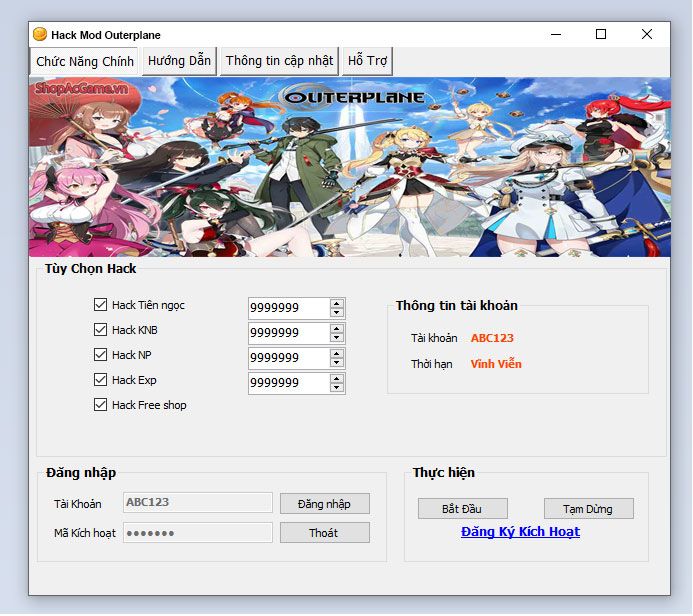Increase the Hack NP value with up arrow
Viewport: 693px width, 616px height.
[x=337, y=354]
